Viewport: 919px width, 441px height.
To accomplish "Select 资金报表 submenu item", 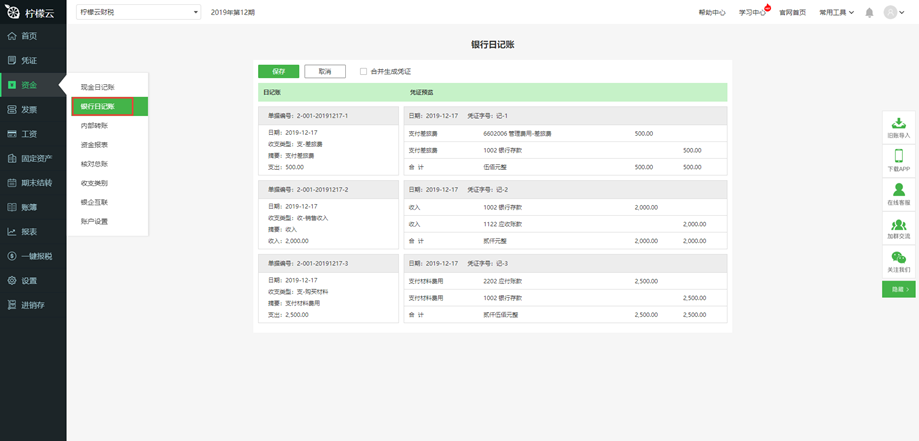I will click(x=94, y=144).
